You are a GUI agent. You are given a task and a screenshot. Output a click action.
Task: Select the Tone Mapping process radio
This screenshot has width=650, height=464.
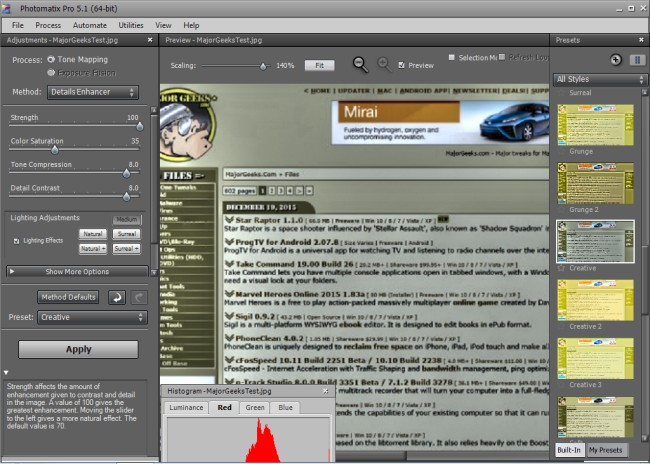(x=51, y=59)
